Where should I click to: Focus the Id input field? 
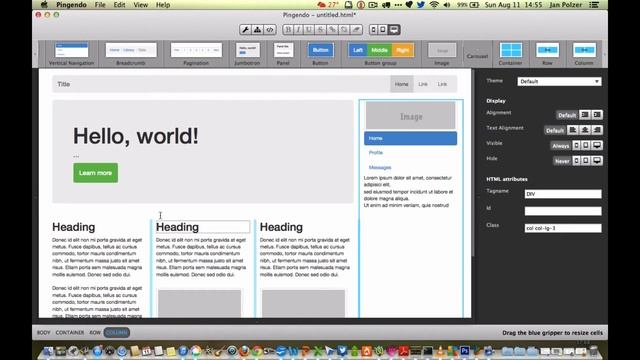563,211
